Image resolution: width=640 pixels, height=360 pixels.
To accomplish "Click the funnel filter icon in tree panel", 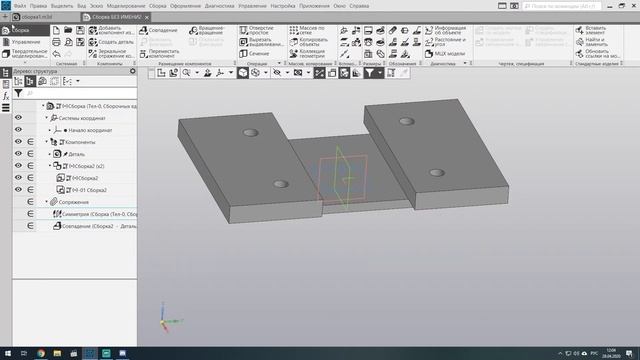I will click(x=18, y=93).
